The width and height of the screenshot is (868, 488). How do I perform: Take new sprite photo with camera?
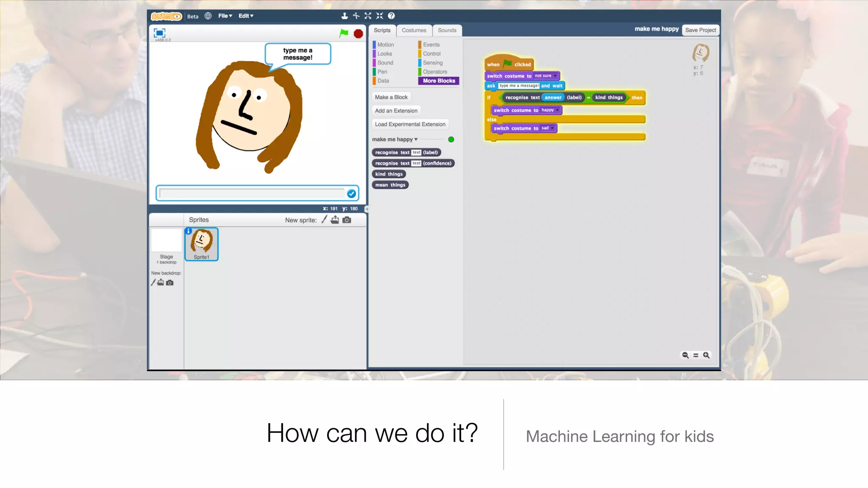point(347,220)
